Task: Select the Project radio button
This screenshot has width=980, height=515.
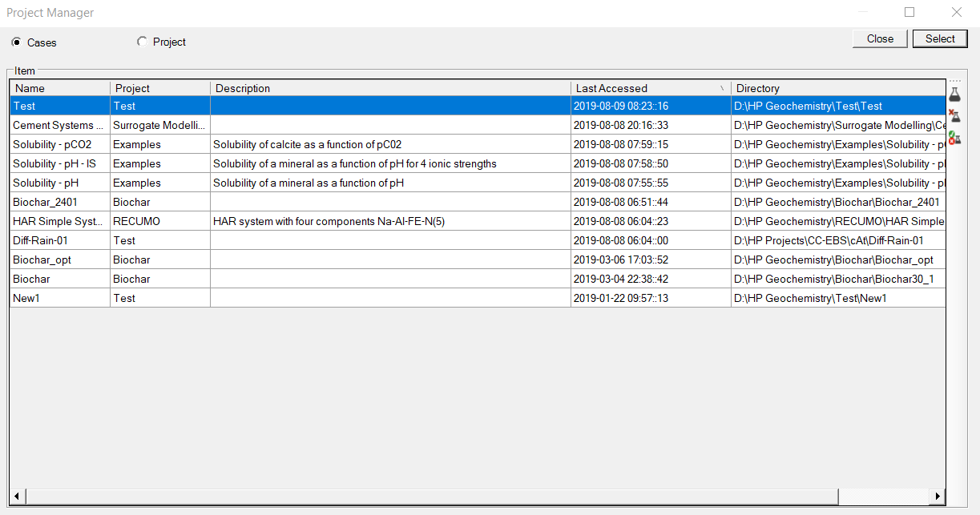Action: click(143, 42)
